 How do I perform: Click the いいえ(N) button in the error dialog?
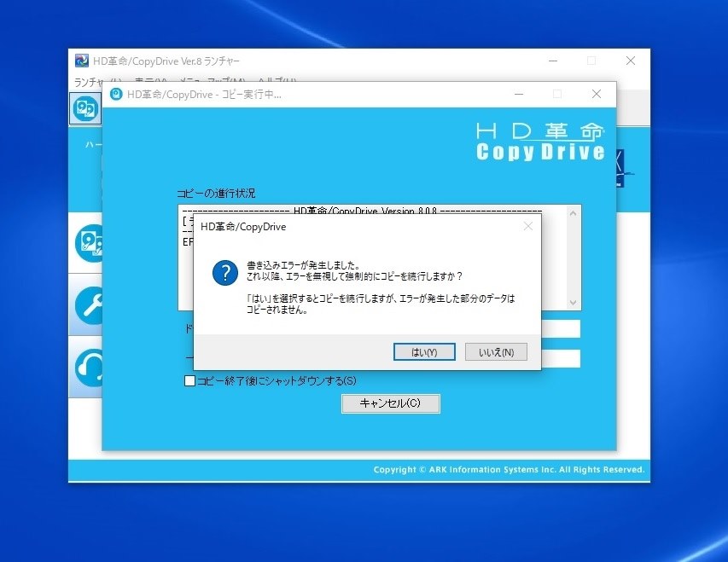point(496,351)
